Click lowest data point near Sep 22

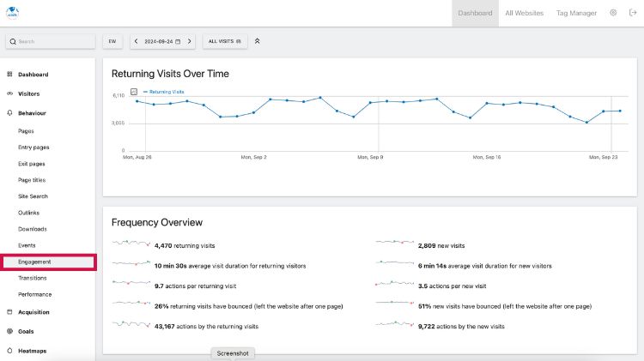[586, 123]
